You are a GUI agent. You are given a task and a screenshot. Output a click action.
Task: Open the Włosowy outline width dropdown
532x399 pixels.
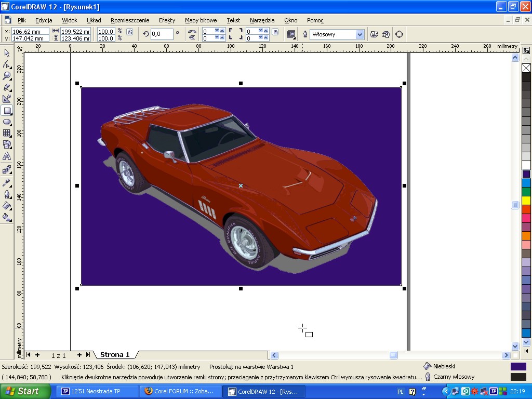pos(360,34)
